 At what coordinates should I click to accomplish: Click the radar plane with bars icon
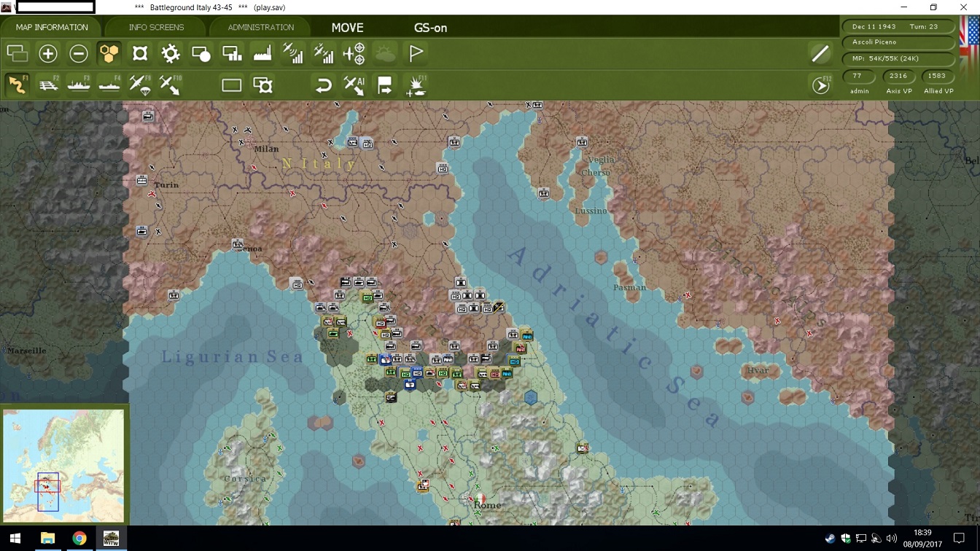coord(293,53)
